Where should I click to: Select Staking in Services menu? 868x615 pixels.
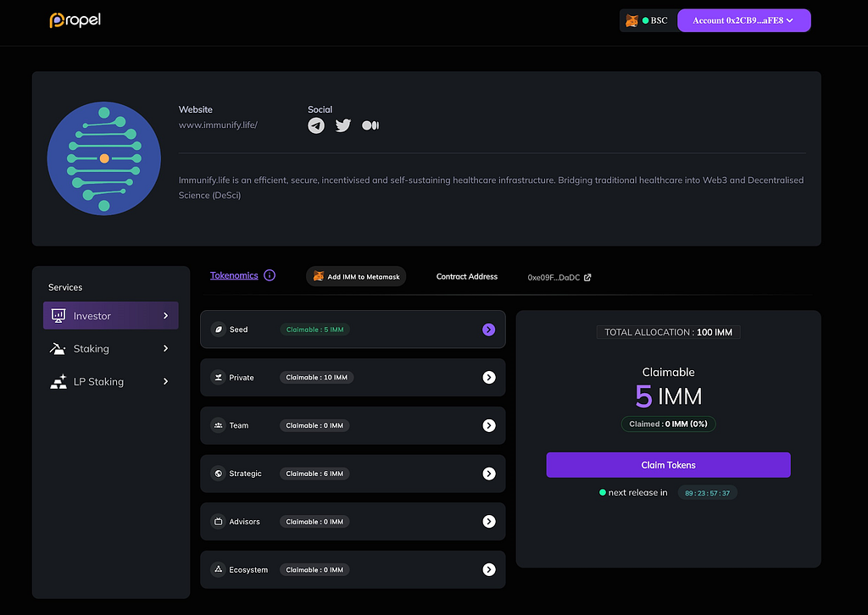click(111, 348)
